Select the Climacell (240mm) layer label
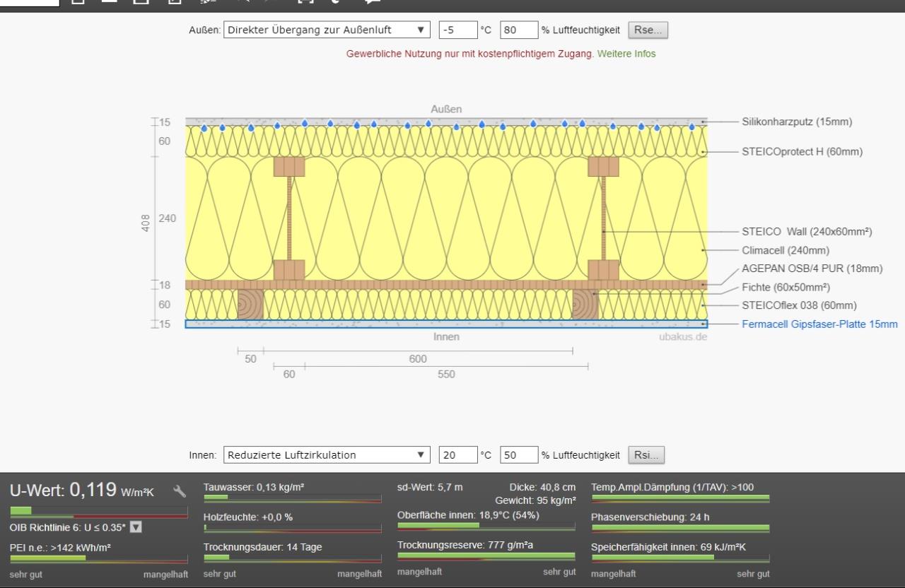The image size is (905, 588). tap(786, 250)
